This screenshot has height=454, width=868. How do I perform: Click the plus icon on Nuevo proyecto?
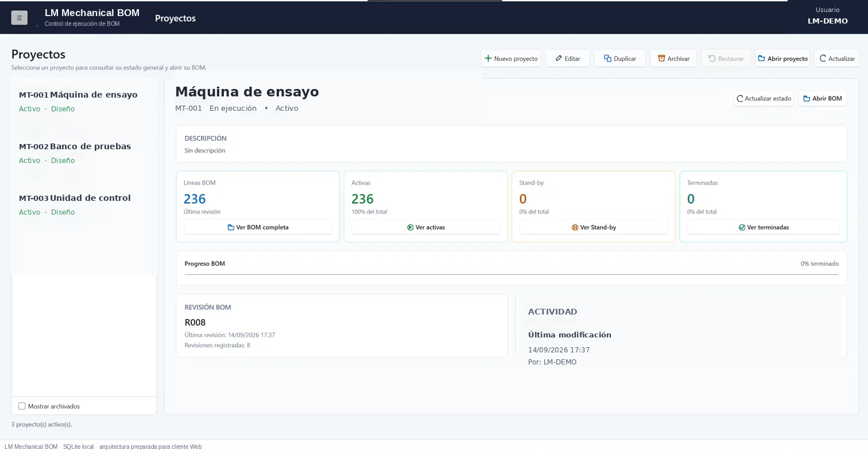[488, 58]
